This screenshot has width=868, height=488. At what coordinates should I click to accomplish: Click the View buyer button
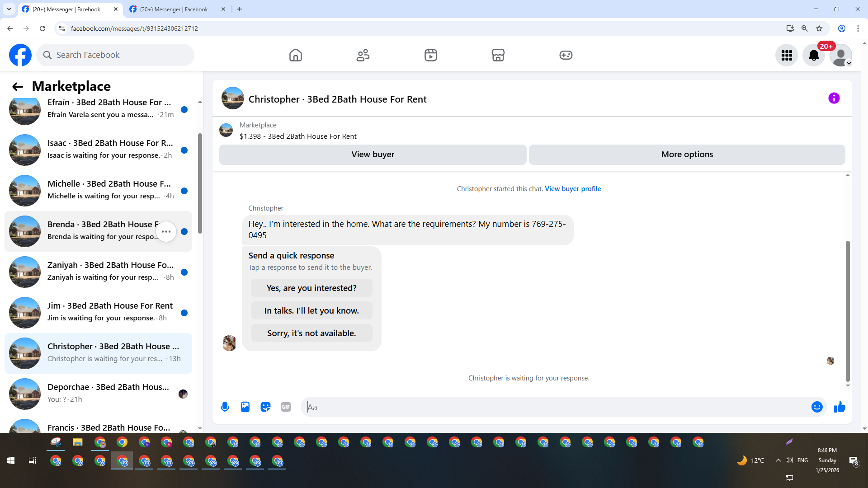[373, 155]
